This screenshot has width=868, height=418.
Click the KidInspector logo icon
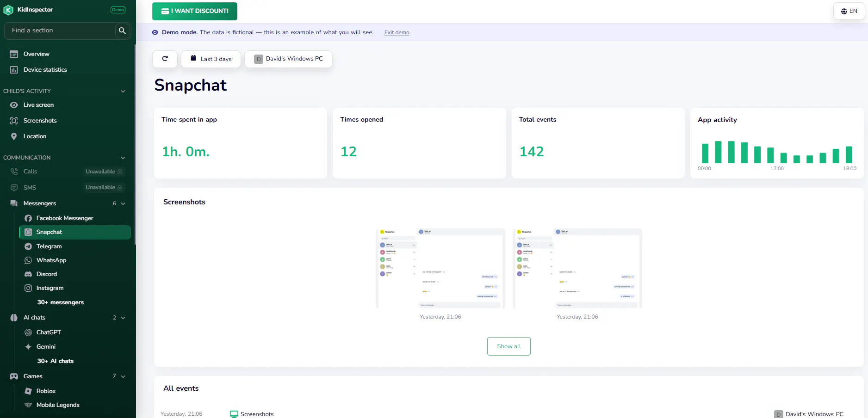[8, 10]
